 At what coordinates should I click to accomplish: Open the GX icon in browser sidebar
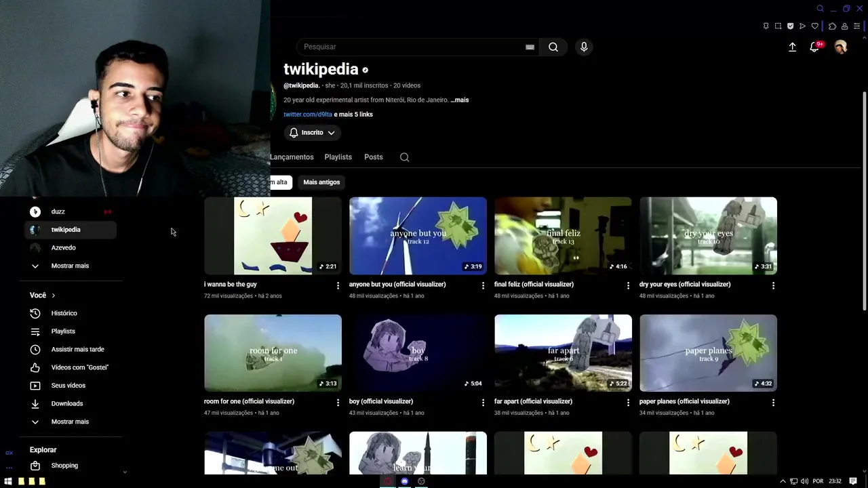(9, 453)
